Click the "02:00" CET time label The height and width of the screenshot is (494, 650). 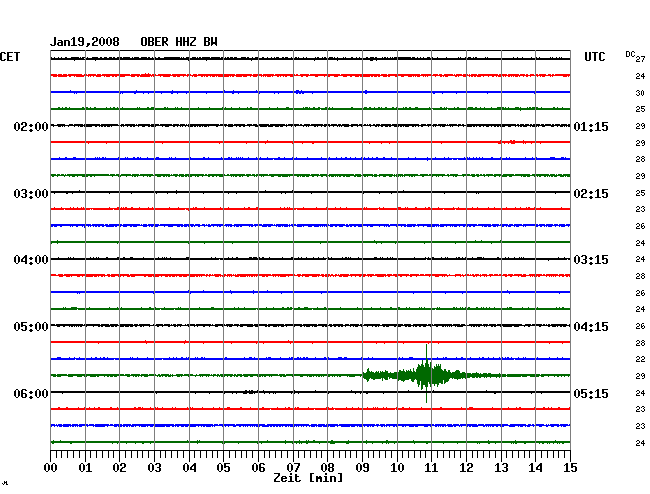(31, 126)
